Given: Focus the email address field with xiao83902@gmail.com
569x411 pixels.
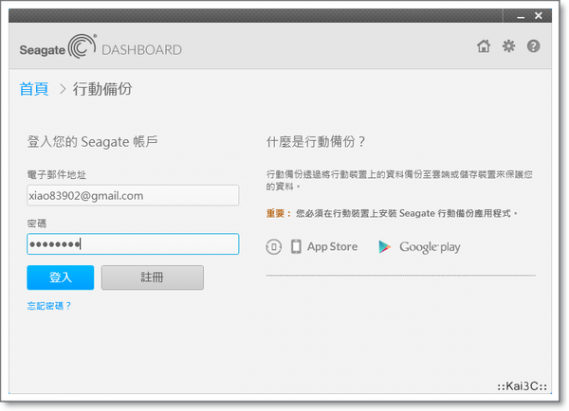Looking at the screenshot, I should [x=133, y=196].
